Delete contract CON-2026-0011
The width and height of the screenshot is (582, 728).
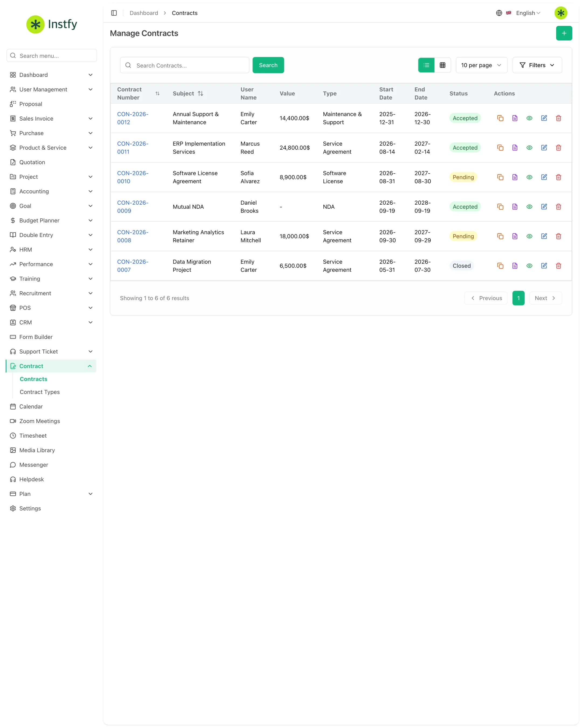click(558, 147)
